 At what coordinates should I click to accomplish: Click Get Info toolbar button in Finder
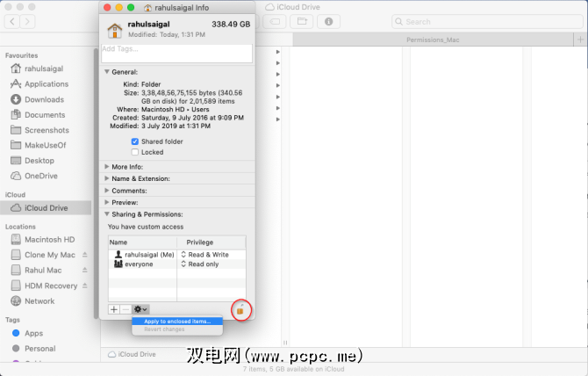329,21
